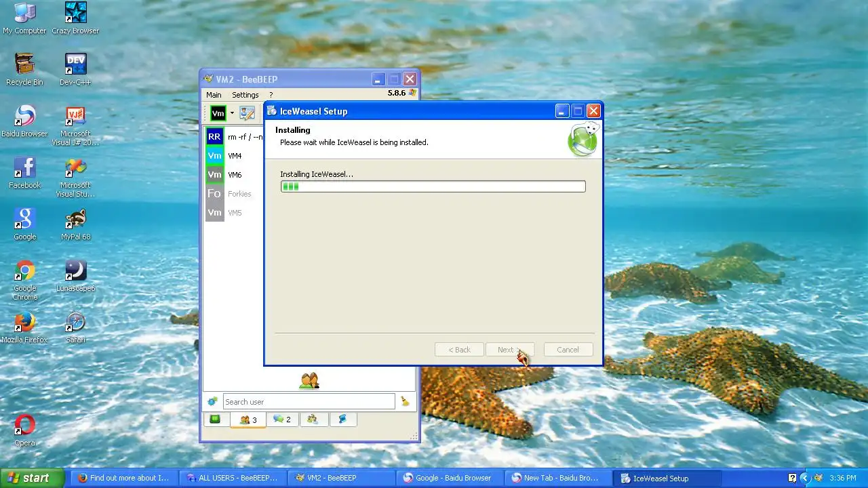Select the Recycle Bin icon
The height and width of the screenshot is (488, 868).
coord(24,70)
